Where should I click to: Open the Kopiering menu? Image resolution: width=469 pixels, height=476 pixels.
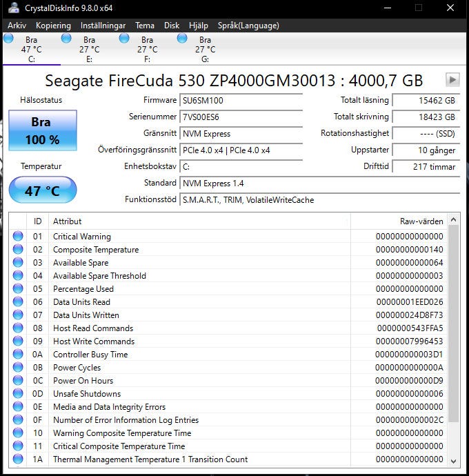point(53,26)
